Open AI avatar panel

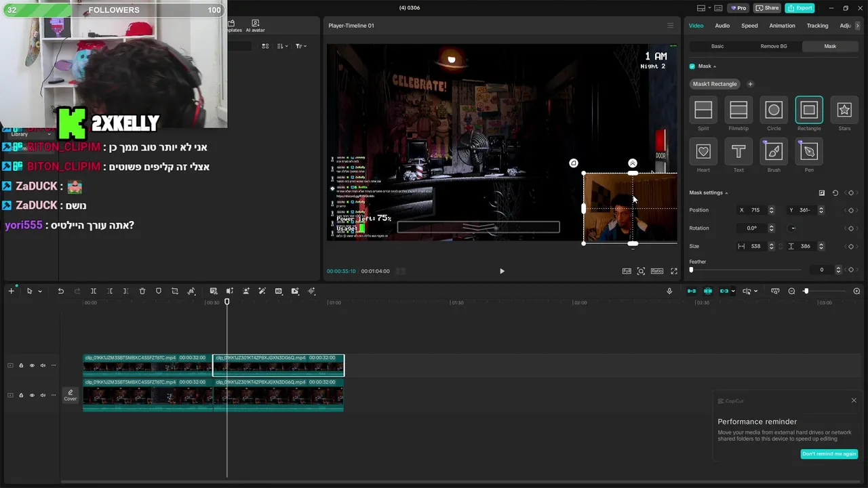255,26
